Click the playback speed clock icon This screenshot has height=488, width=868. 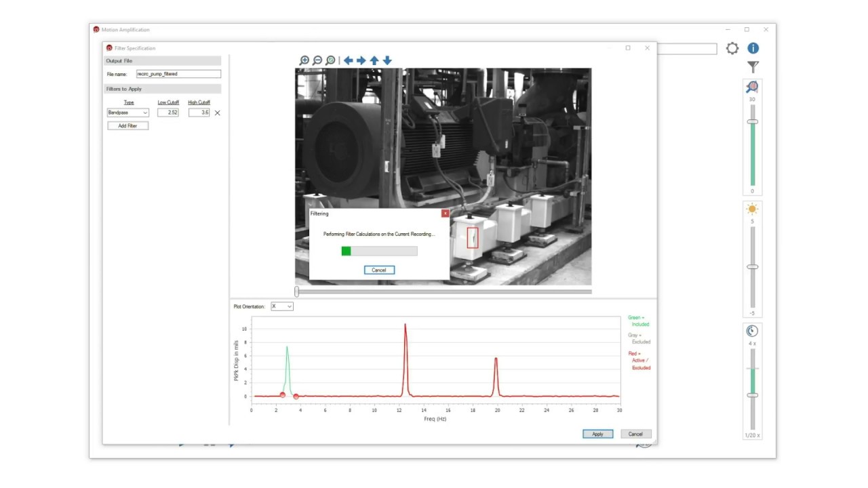click(x=752, y=331)
